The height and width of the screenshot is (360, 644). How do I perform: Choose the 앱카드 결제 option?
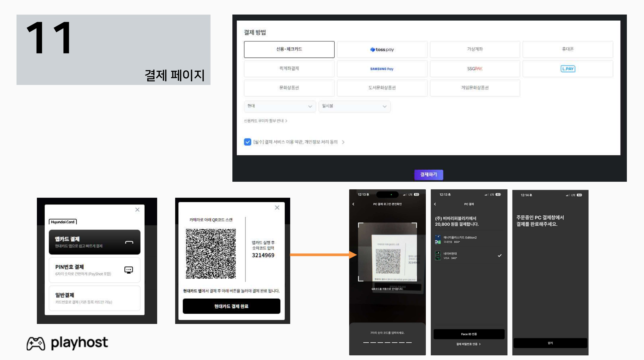(94, 242)
